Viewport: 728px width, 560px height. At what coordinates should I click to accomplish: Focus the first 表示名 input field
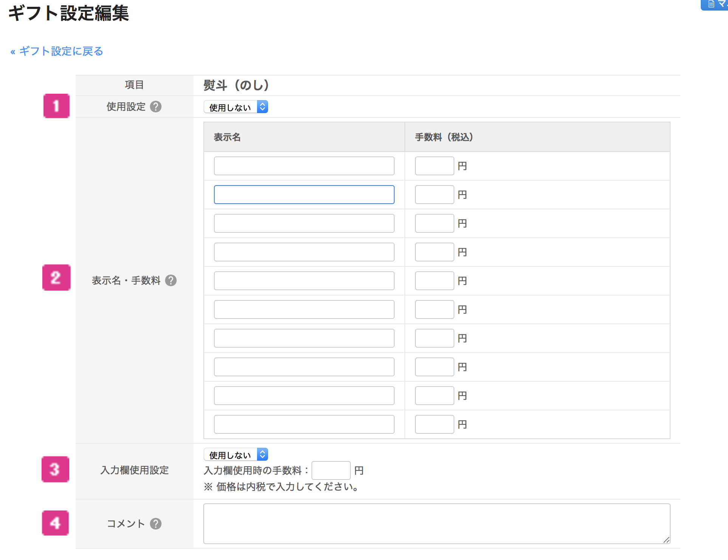click(x=304, y=166)
